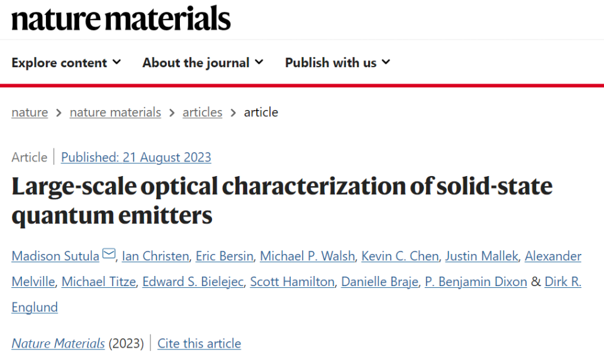Go to the nature breadcrumb link
Screen dimensions: 604x364
pos(30,113)
